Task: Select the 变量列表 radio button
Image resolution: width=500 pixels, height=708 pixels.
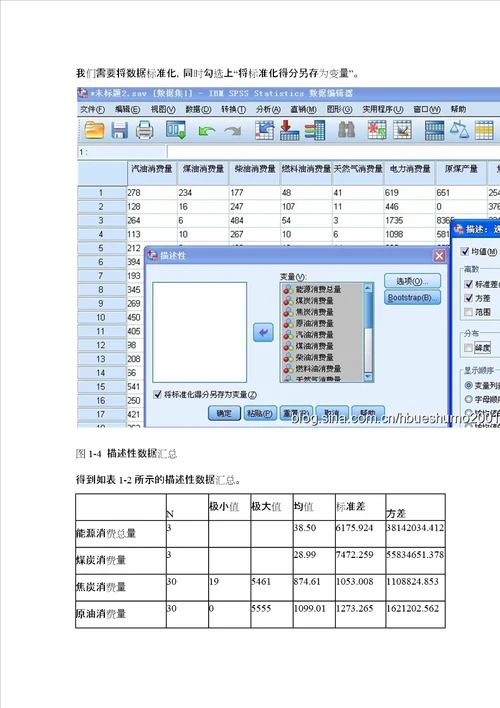Action: pos(469,385)
